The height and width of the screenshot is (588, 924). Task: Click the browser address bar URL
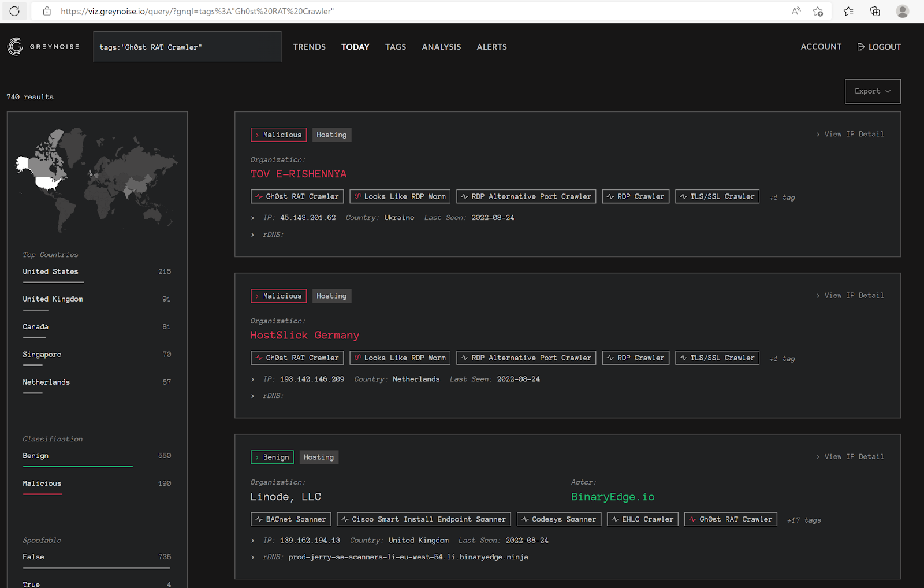click(197, 11)
